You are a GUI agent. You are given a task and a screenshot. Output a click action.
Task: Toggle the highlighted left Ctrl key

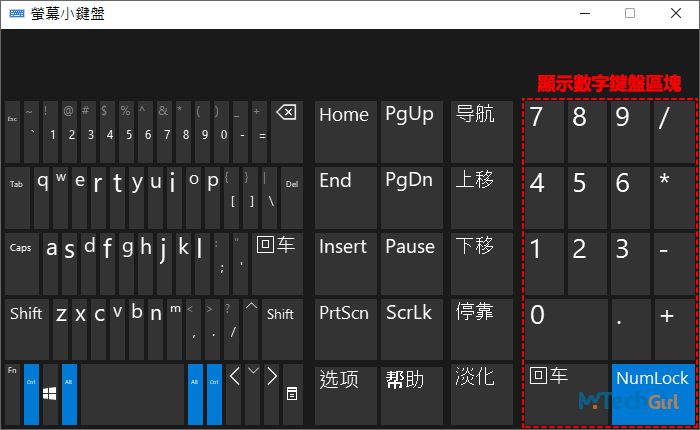pyautogui.click(x=31, y=392)
